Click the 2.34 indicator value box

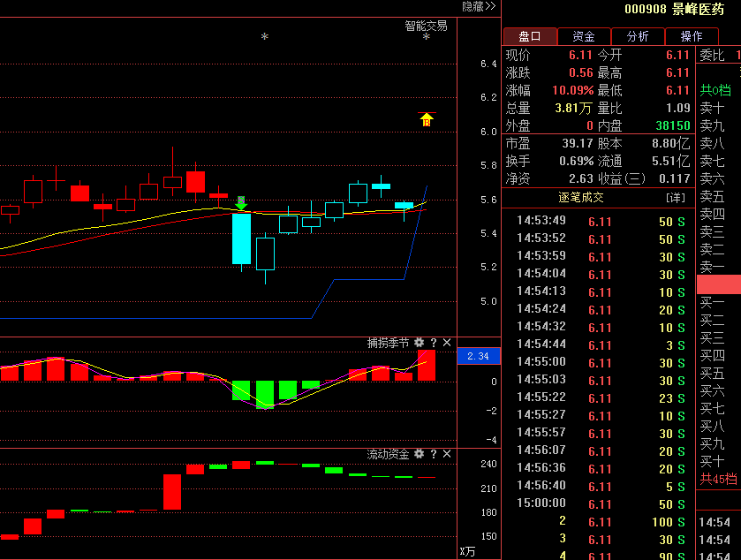pyautogui.click(x=478, y=356)
